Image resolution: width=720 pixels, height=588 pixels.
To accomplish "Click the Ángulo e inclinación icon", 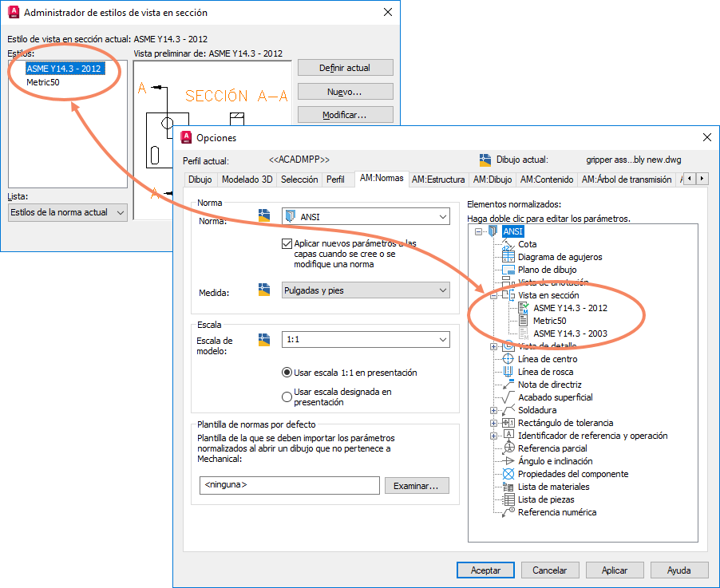I will [508, 461].
